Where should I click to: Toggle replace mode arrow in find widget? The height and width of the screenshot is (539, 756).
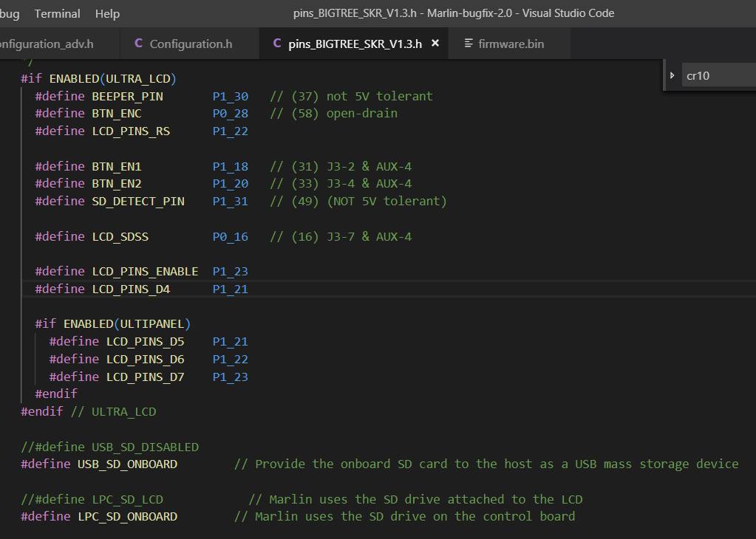(x=672, y=75)
